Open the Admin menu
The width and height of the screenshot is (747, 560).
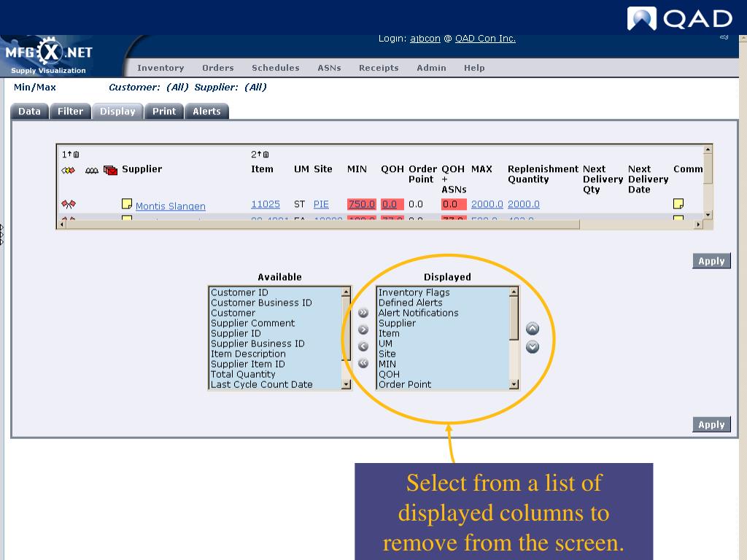point(431,68)
